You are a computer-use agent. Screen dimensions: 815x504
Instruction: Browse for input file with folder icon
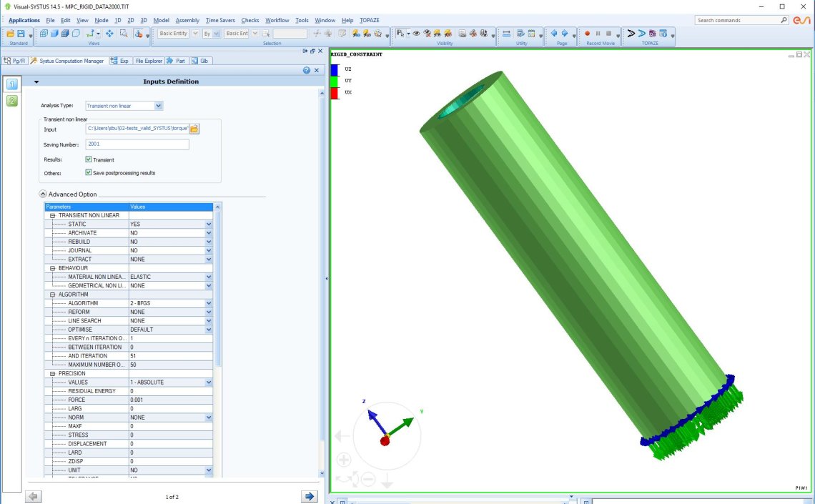coord(194,129)
